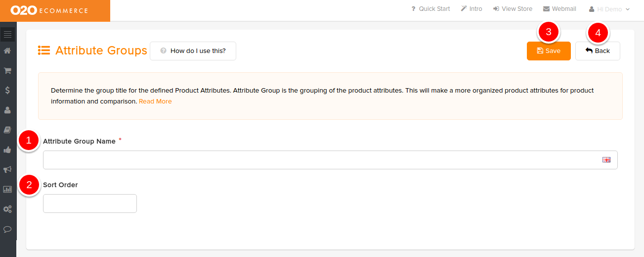The image size is (644, 257).
Task: Focus the Attribute Group Name field
Action: [x=330, y=160]
